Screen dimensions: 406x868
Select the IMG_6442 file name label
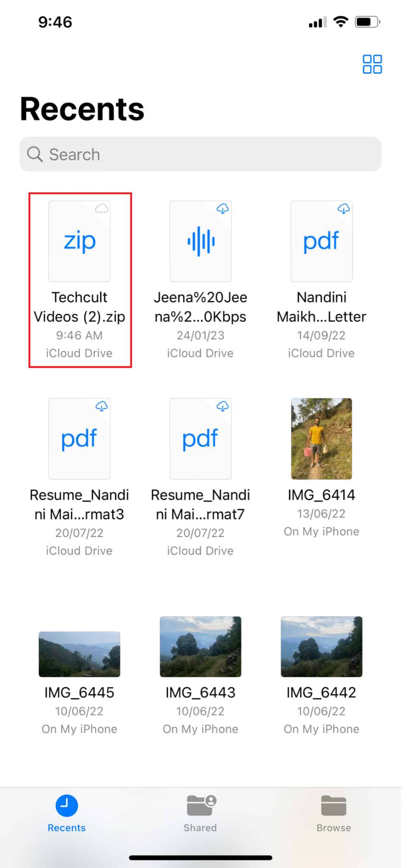(321, 693)
